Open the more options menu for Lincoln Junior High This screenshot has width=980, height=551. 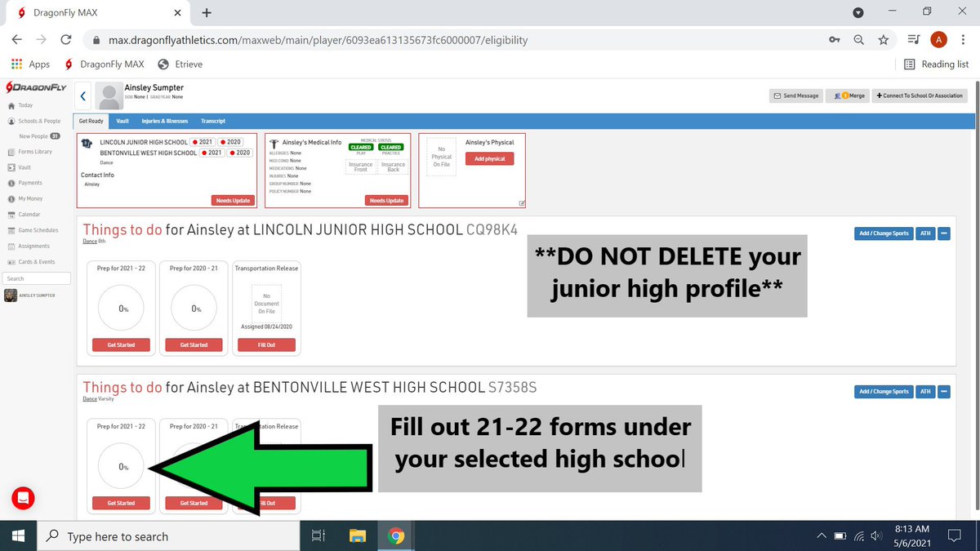tap(944, 233)
